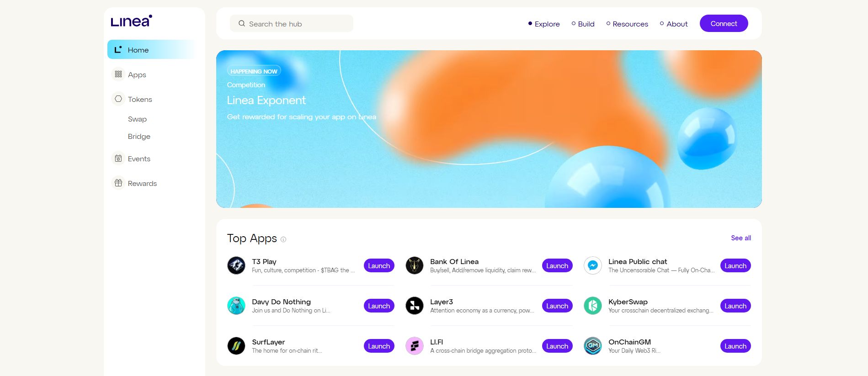This screenshot has width=868, height=376.
Task: Launch the Bank Of Linea app
Action: coord(557,265)
